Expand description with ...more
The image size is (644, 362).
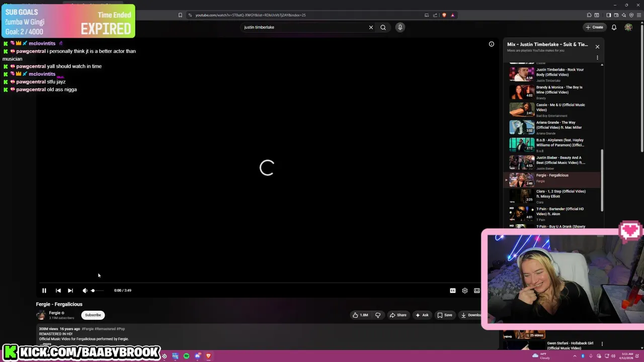coord(45,344)
